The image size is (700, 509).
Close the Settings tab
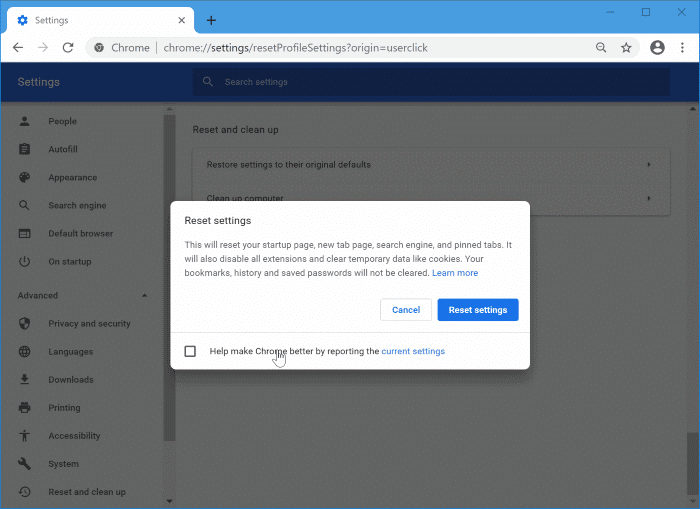(181, 21)
